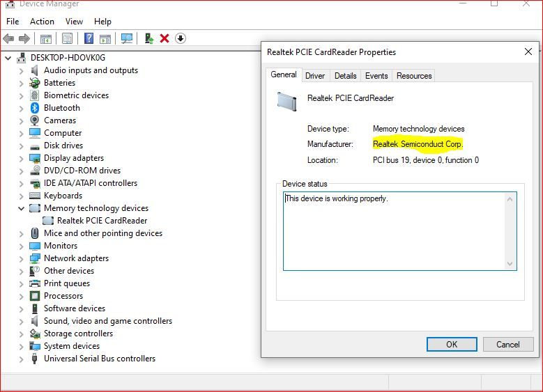Expand Audio inputs and outputs

[22, 70]
